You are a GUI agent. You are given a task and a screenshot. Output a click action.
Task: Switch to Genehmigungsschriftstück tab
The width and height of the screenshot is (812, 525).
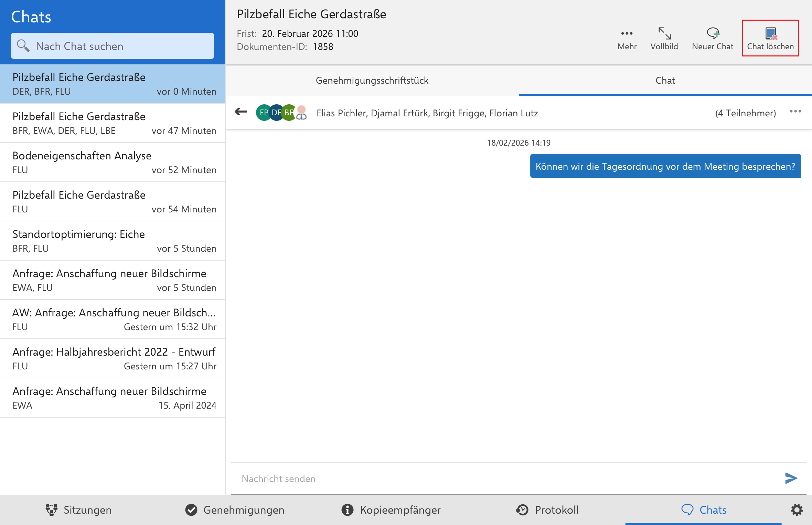point(372,81)
